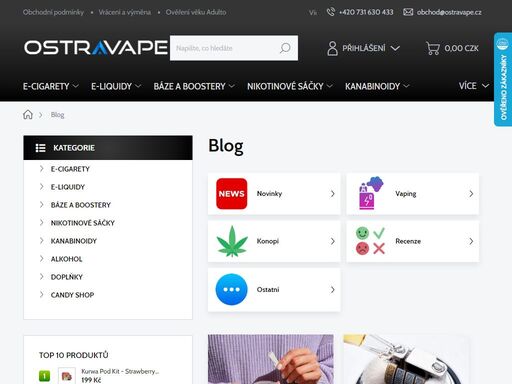
Task: Open Obchodní podmínky link
Action: 53,12
